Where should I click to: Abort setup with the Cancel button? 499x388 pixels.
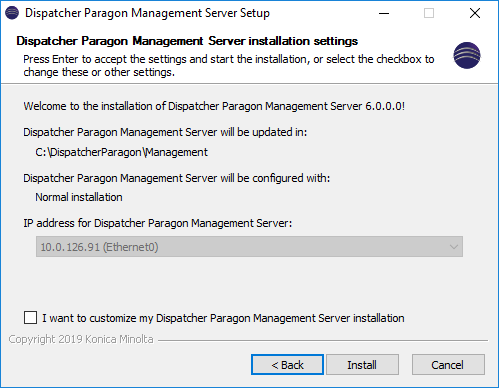click(448, 365)
